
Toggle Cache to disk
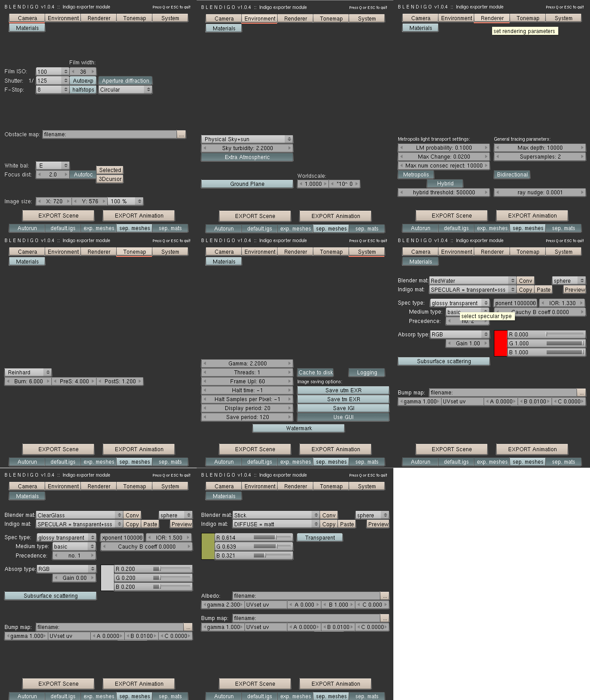[316, 373]
